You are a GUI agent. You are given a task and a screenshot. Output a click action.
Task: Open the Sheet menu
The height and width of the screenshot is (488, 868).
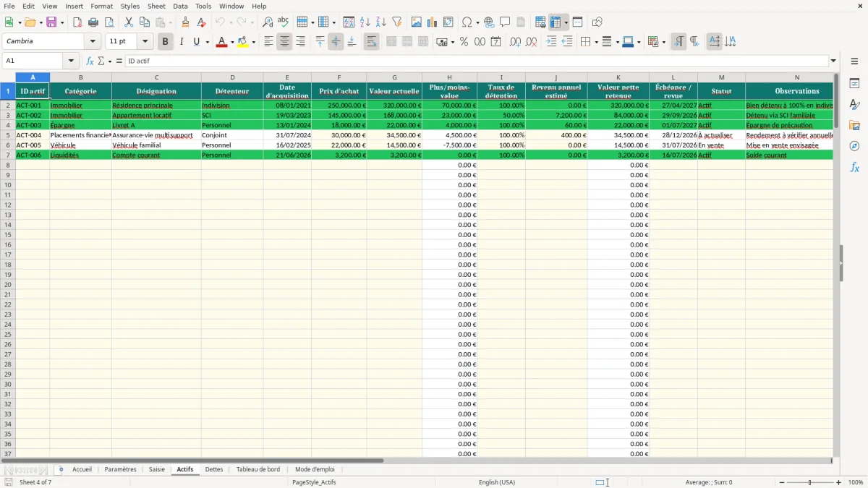pyautogui.click(x=156, y=6)
